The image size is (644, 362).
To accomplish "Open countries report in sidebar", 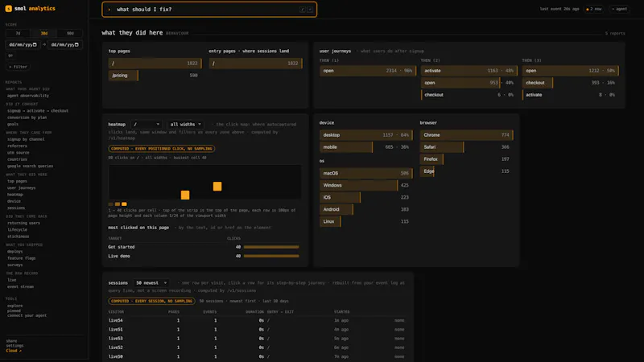I will click(x=17, y=159).
